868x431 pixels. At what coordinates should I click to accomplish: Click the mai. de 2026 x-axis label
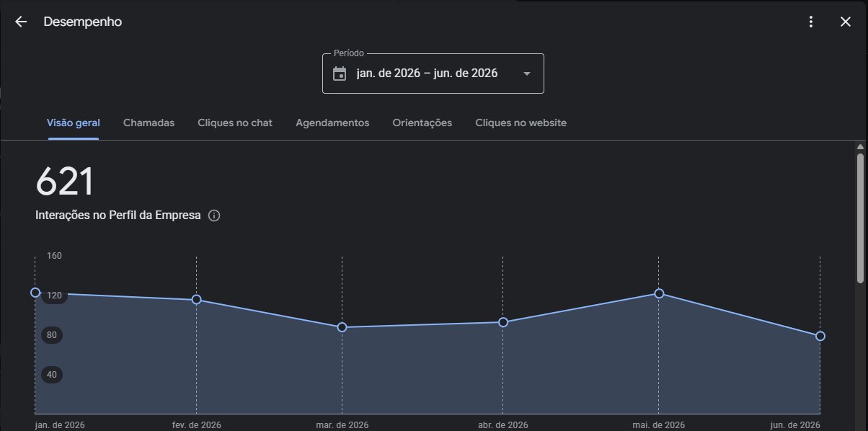[659, 425]
